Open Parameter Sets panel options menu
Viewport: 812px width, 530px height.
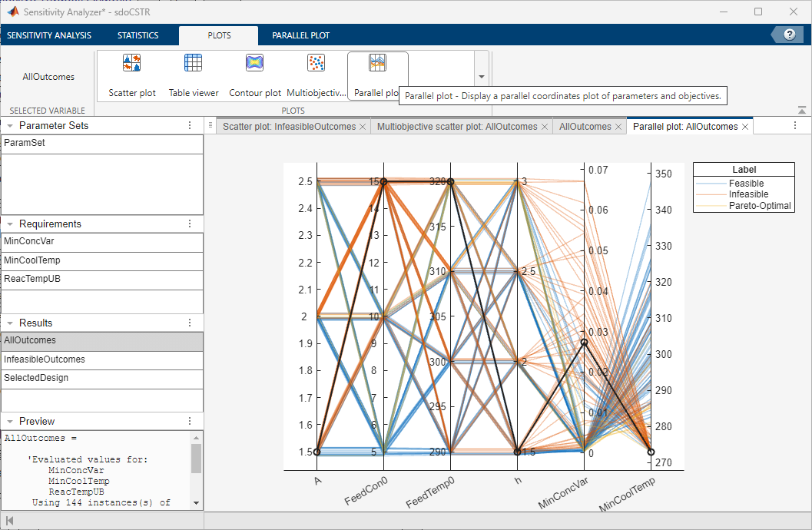pyautogui.click(x=190, y=125)
